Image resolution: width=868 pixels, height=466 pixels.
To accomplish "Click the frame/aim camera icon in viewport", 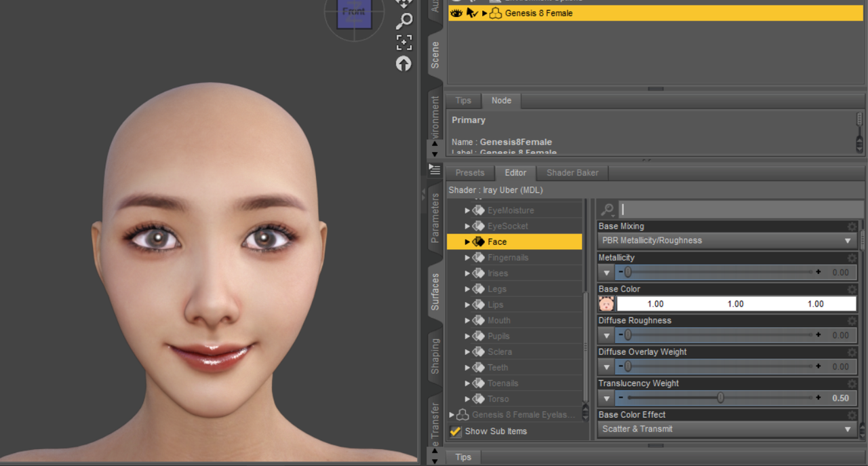I will pyautogui.click(x=404, y=43).
